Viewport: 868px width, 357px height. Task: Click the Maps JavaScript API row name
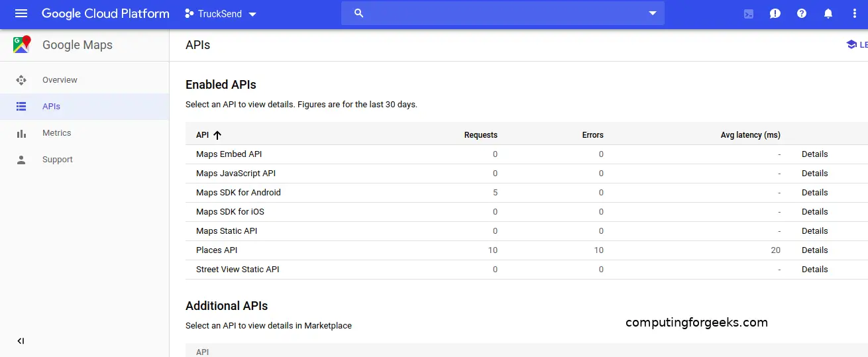click(235, 174)
